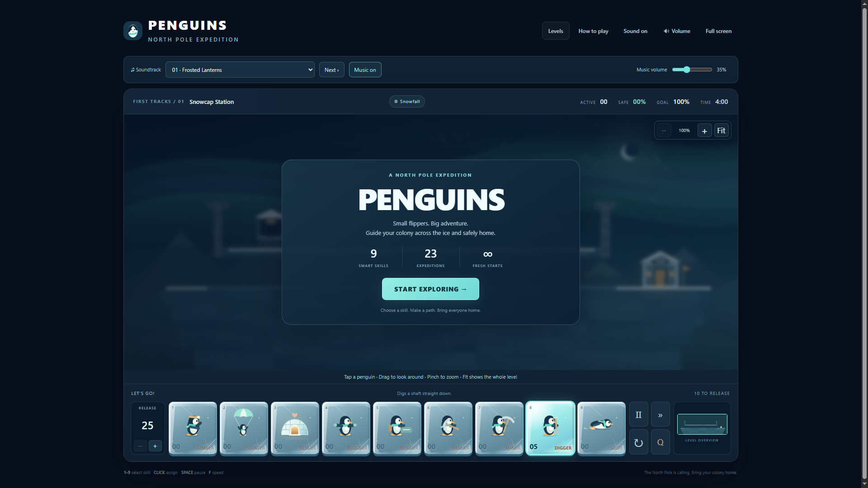868x488 pixels.
Task: Select the Floater skill card
Action: 244,428
